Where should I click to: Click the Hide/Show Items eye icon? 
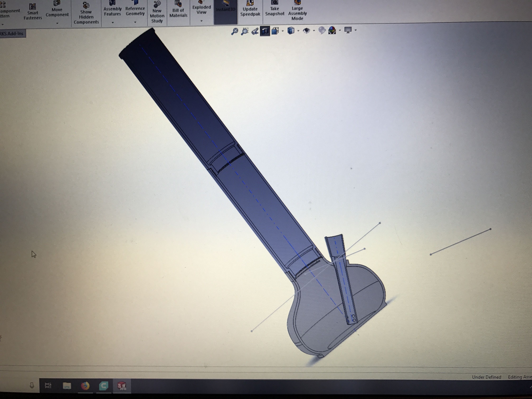point(306,30)
